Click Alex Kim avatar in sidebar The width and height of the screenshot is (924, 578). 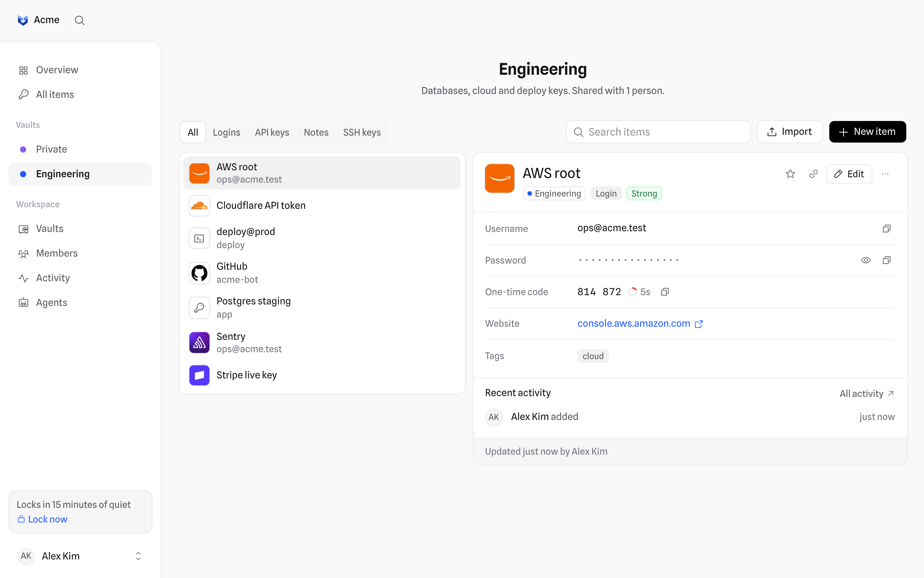coord(26,556)
